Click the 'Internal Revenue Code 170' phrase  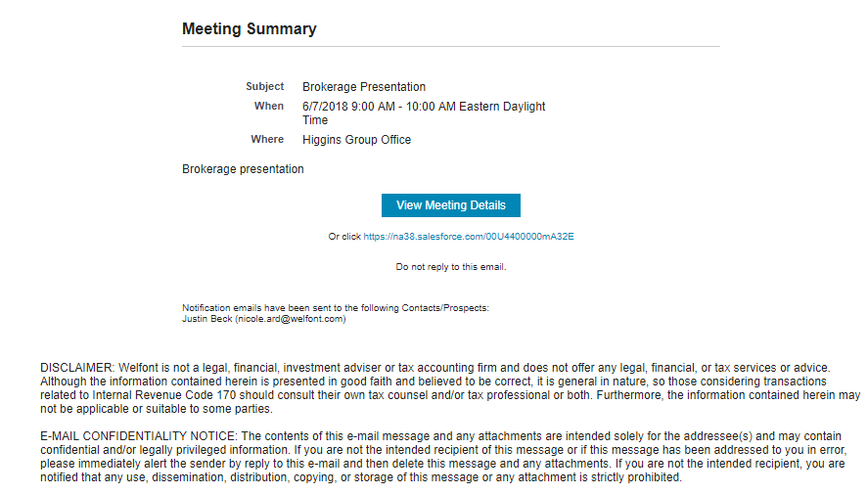coord(163,395)
